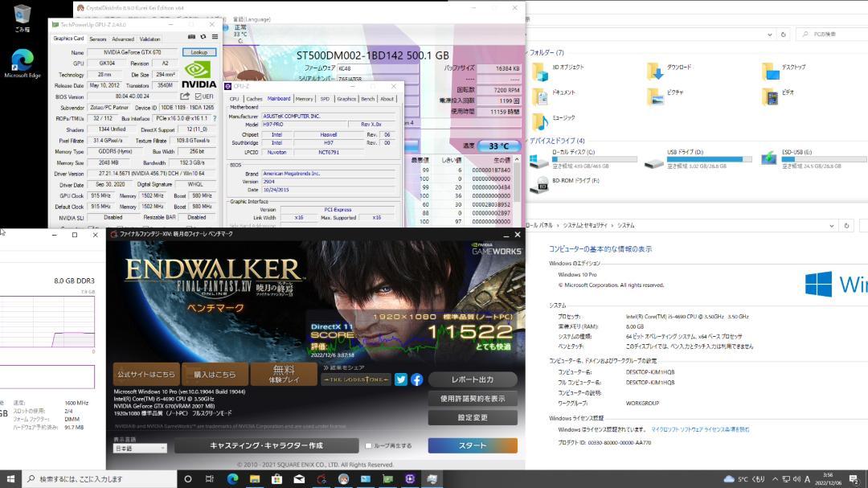Screen dimensions: 868x488
Task: Open the Recycle Bin desktop icon
Action: tap(23, 18)
